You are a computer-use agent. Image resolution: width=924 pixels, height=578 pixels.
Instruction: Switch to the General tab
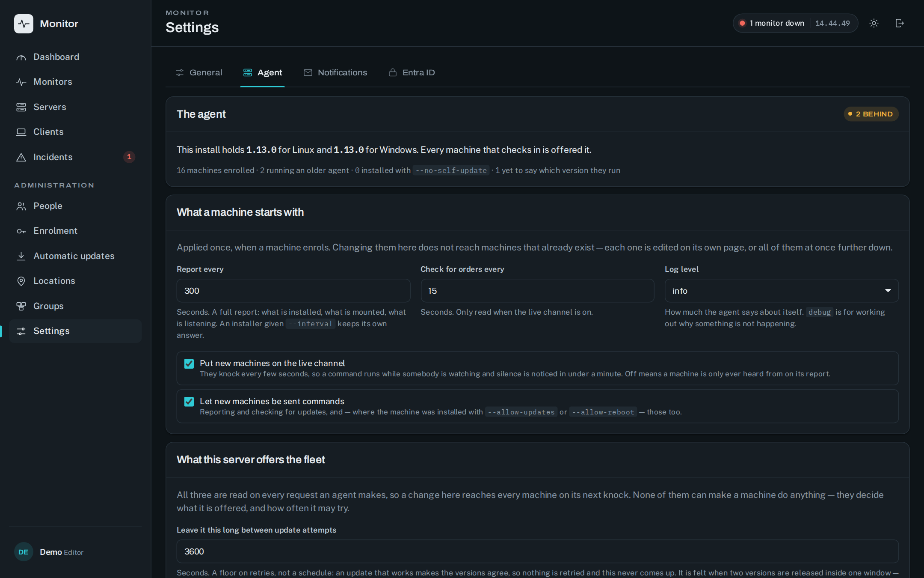[199, 72]
